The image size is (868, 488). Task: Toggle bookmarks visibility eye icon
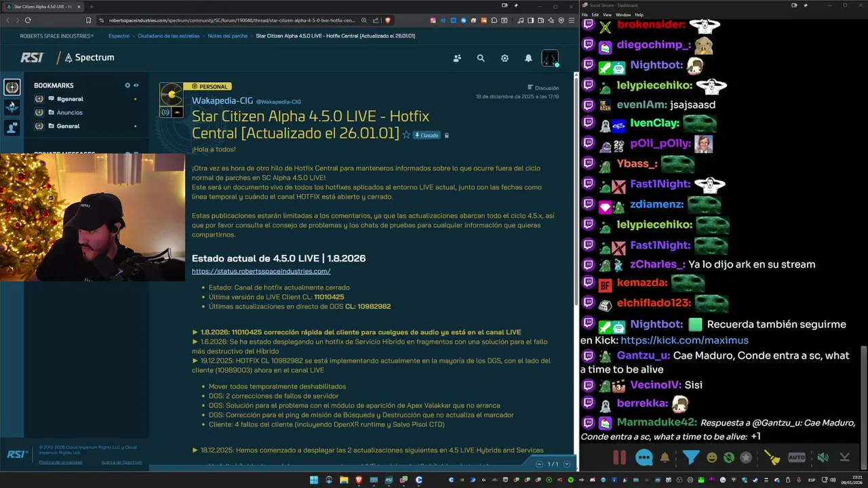pos(136,85)
